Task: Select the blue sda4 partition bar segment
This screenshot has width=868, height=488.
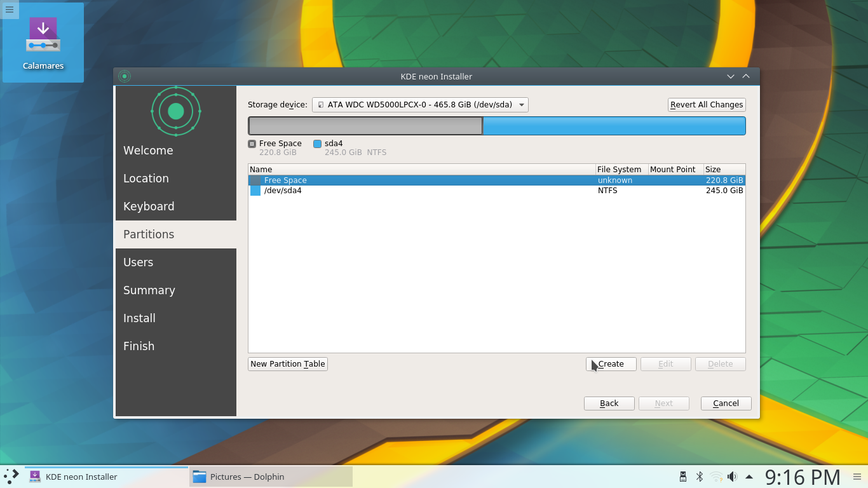Action: [x=614, y=126]
